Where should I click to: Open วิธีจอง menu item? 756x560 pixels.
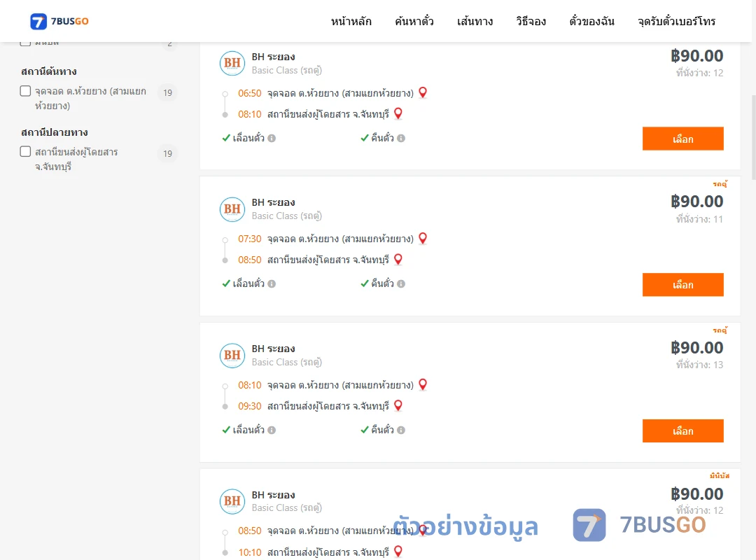531,21
